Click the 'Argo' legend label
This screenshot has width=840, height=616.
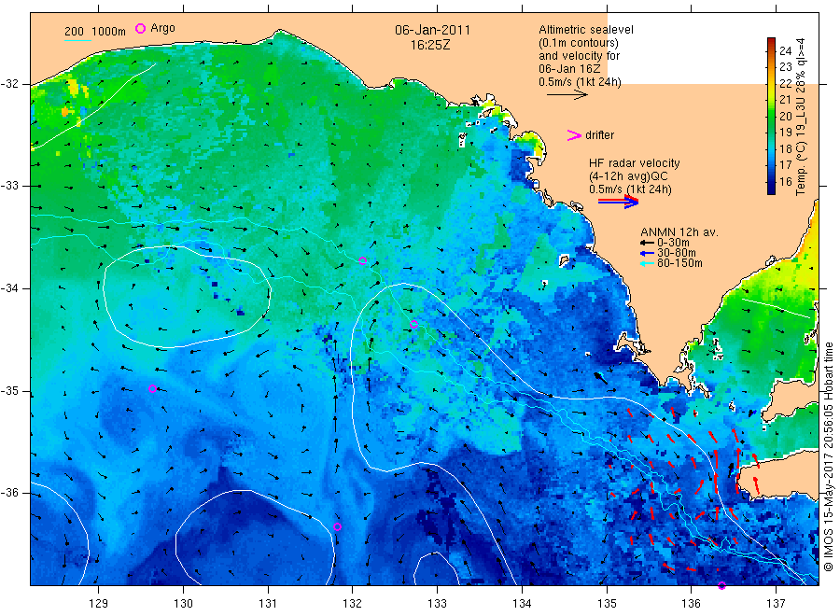click(x=162, y=28)
